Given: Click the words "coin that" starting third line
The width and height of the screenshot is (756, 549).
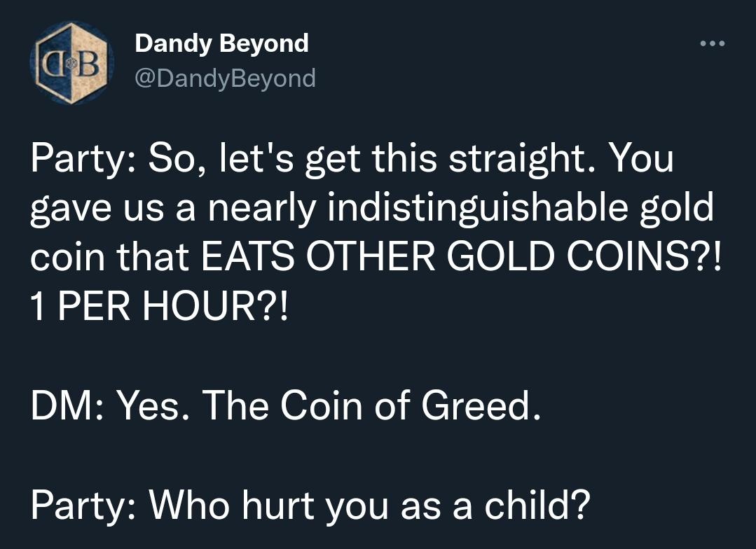Looking at the screenshot, I should (x=109, y=257).
